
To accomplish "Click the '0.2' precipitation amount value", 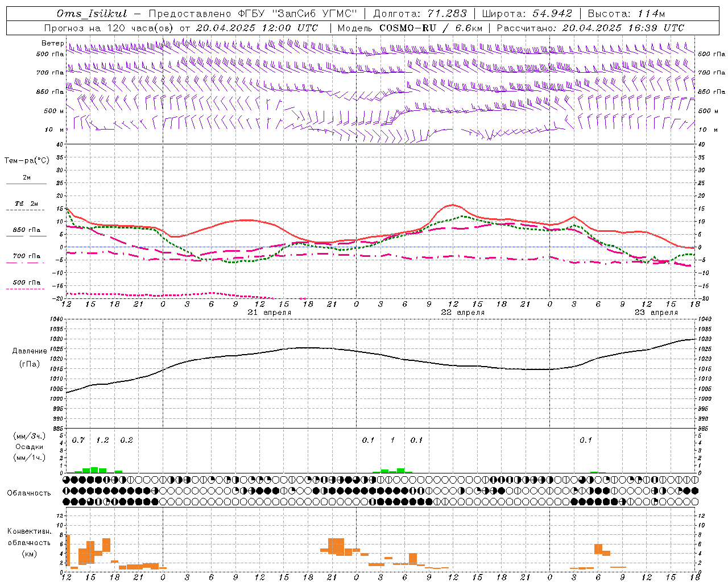I will pos(127,440).
